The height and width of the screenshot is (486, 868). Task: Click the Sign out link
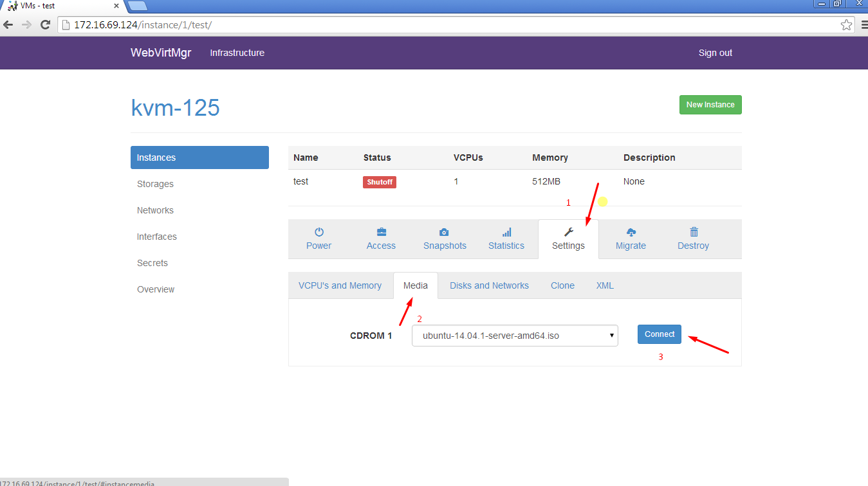[716, 53]
